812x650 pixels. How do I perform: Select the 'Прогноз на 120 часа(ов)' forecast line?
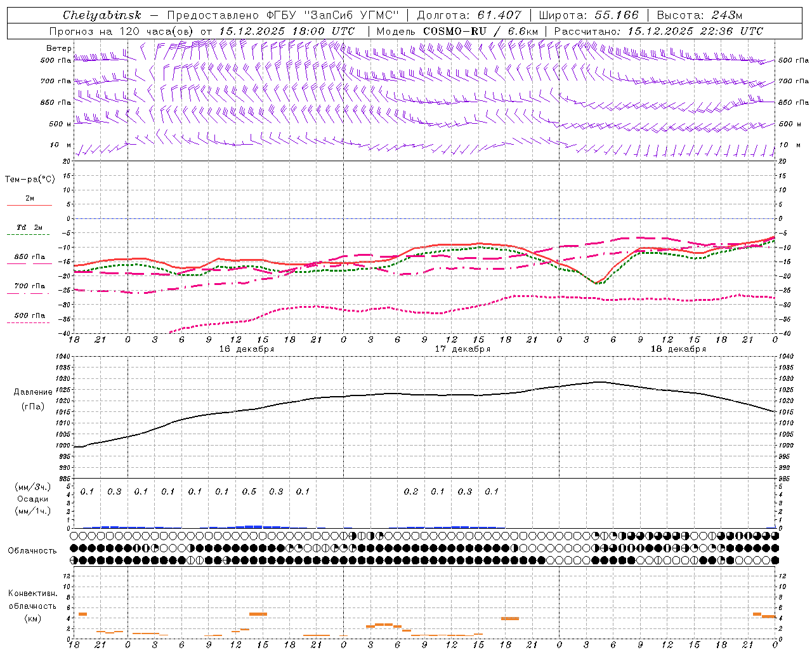[x=121, y=31]
